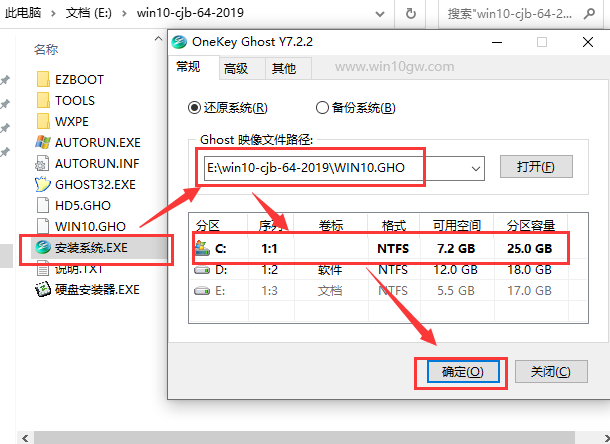Click the OneKey Ghost title bar logo
This screenshot has height=444, width=610.
pyautogui.click(x=179, y=42)
